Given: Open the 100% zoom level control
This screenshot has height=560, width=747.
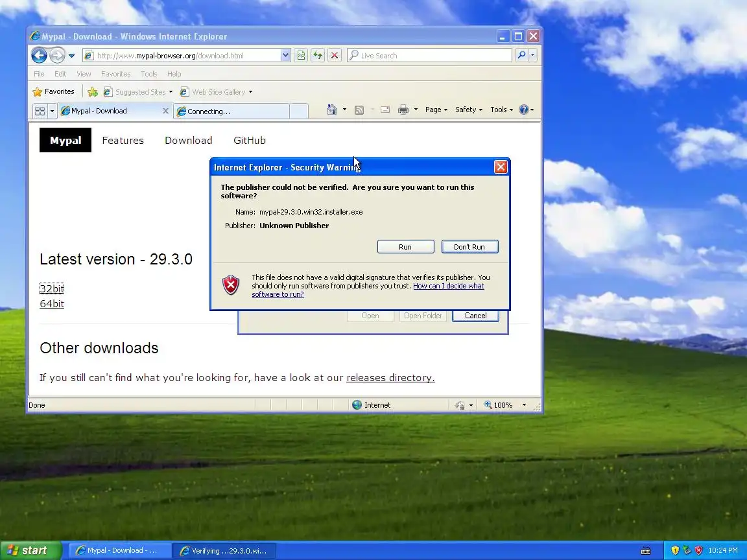Looking at the screenshot, I should (x=505, y=405).
